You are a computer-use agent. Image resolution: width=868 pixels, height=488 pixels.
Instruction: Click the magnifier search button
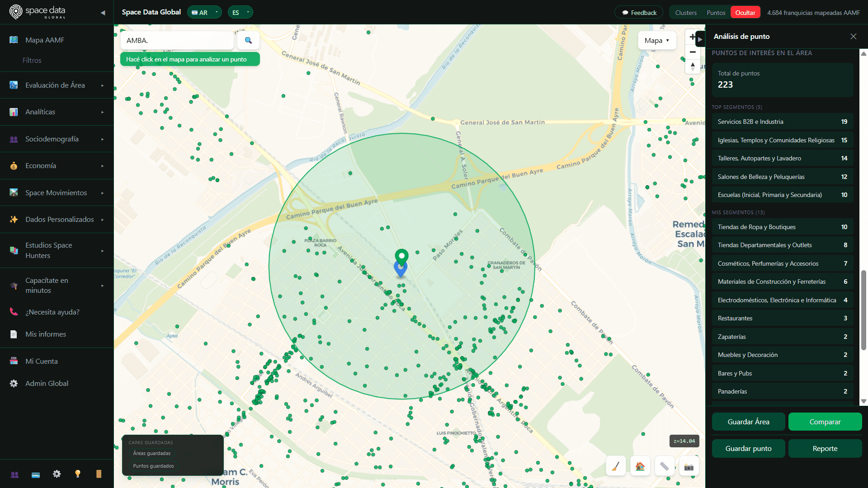[x=248, y=40]
